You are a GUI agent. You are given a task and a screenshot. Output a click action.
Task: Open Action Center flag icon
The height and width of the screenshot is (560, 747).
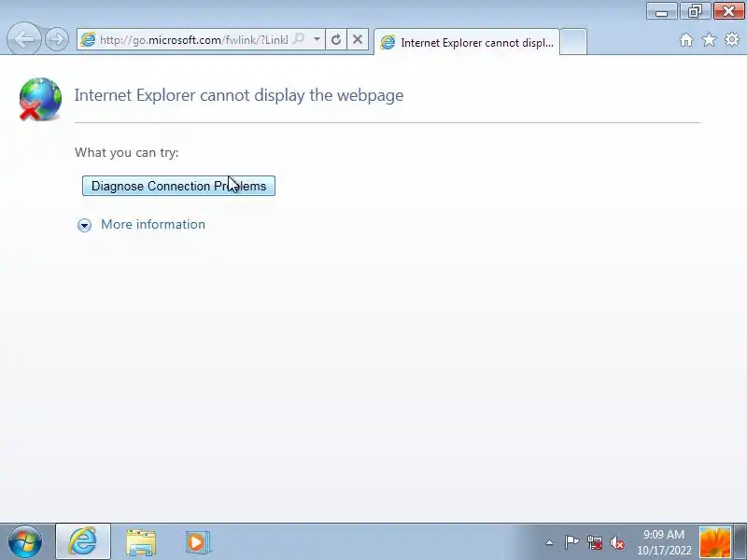[x=571, y=542]
